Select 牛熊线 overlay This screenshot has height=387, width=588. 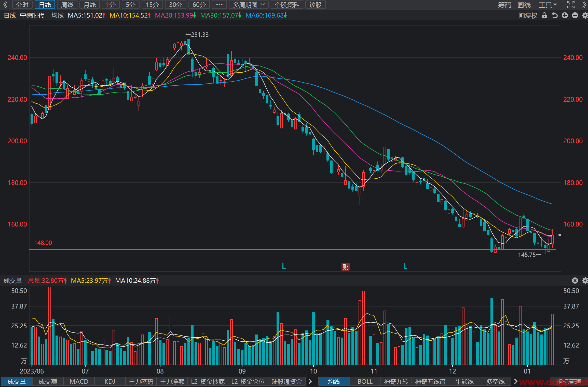[464, 381]
